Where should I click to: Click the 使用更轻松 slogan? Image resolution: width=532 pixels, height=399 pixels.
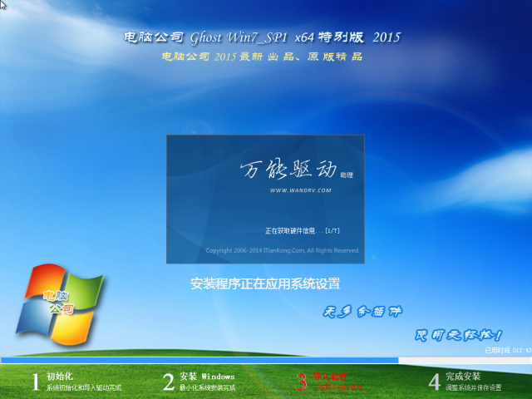point(458,335)
